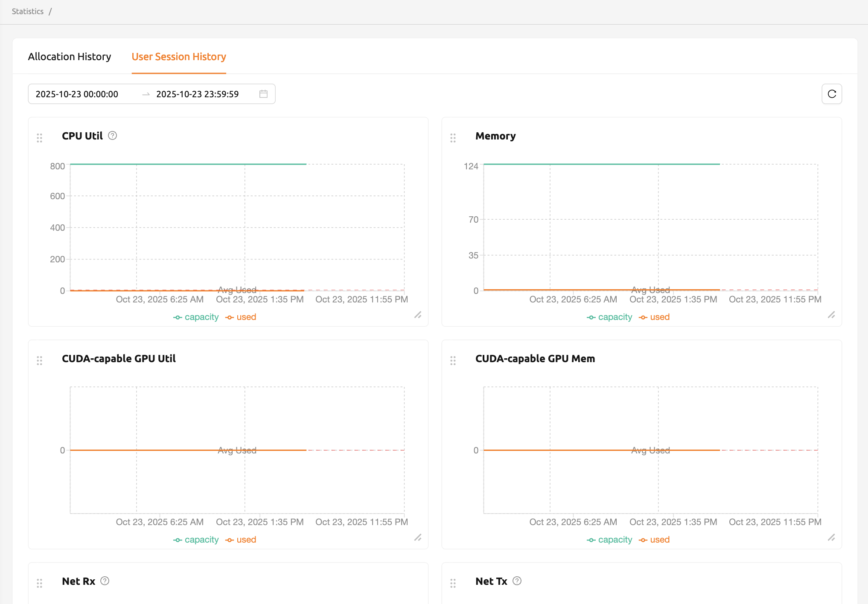This screenshot has height=604, width=868.
Task: Click the 70 axis label in Memory chart
Action: [x=474, y=220]
